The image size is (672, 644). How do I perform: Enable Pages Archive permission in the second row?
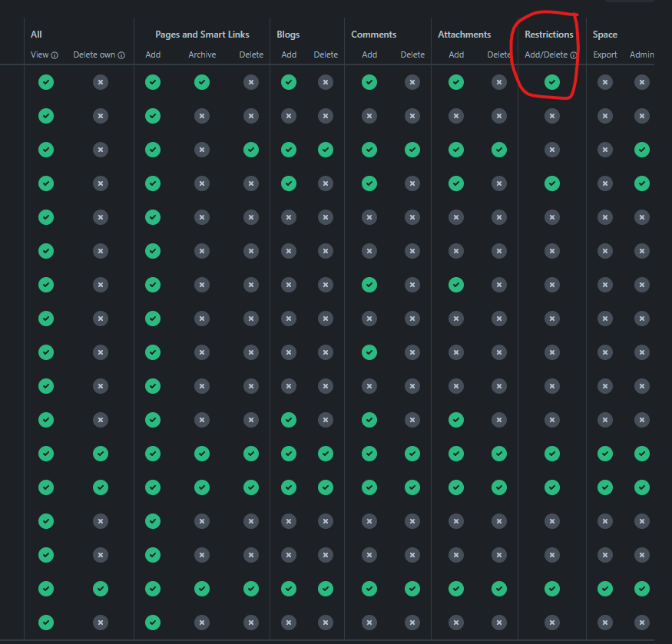202,116
